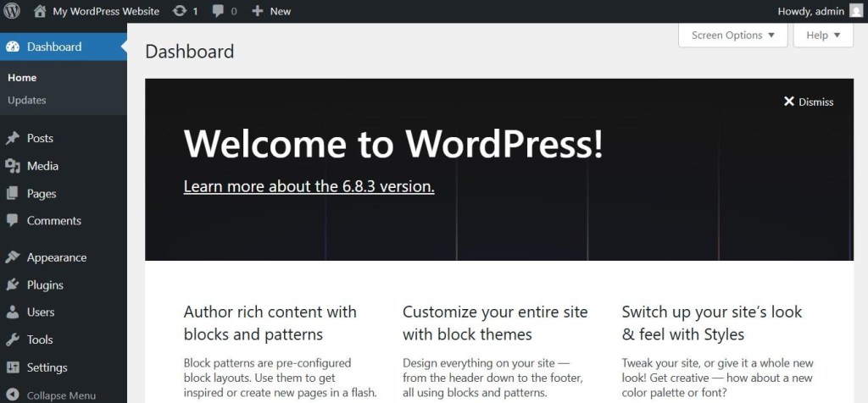Open the Posts menu
The width and height of the screenshot is (868, 403).
41,138
